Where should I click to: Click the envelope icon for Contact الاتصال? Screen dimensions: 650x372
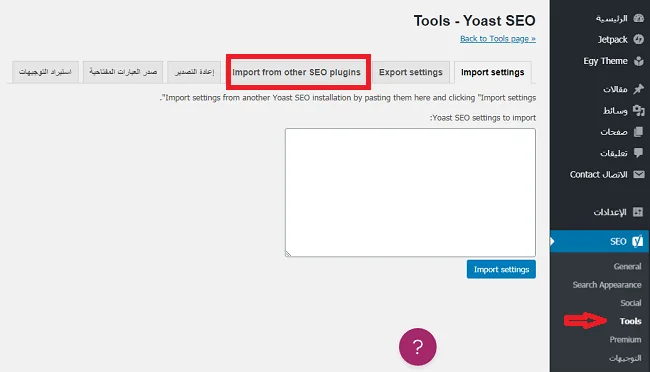point(638,174)
